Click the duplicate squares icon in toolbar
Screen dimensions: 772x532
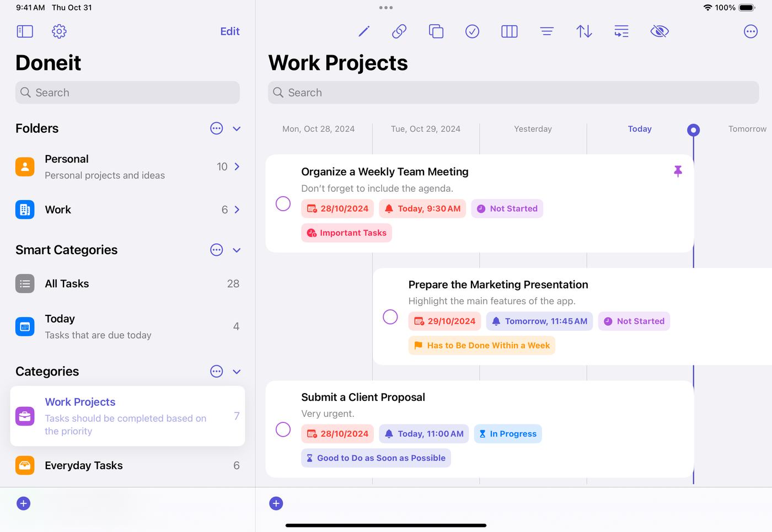click(x=436, y=31)
